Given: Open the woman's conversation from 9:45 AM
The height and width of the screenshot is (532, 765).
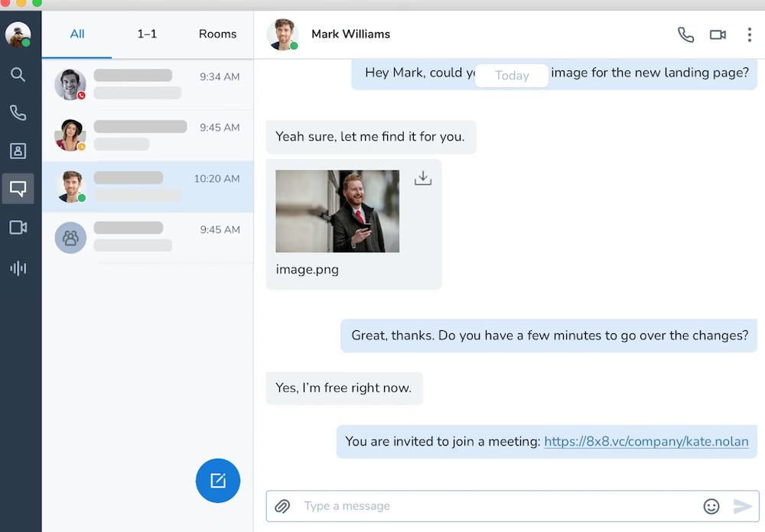Looking at the screenshot, I should [x=148, y=135].
